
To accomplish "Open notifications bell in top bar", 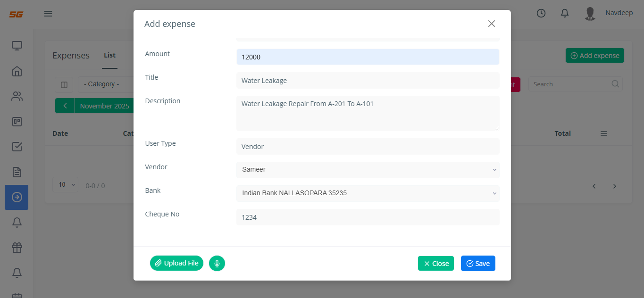I will pos(564,14).
